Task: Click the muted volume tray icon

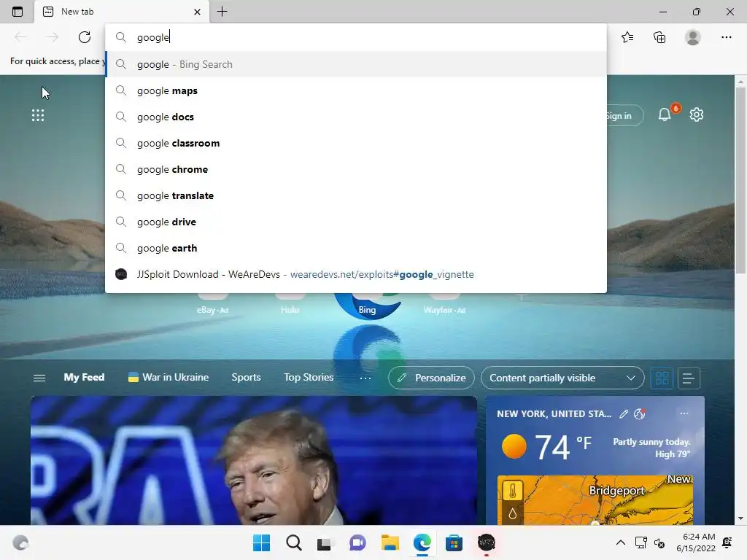Action: point(659,542)
